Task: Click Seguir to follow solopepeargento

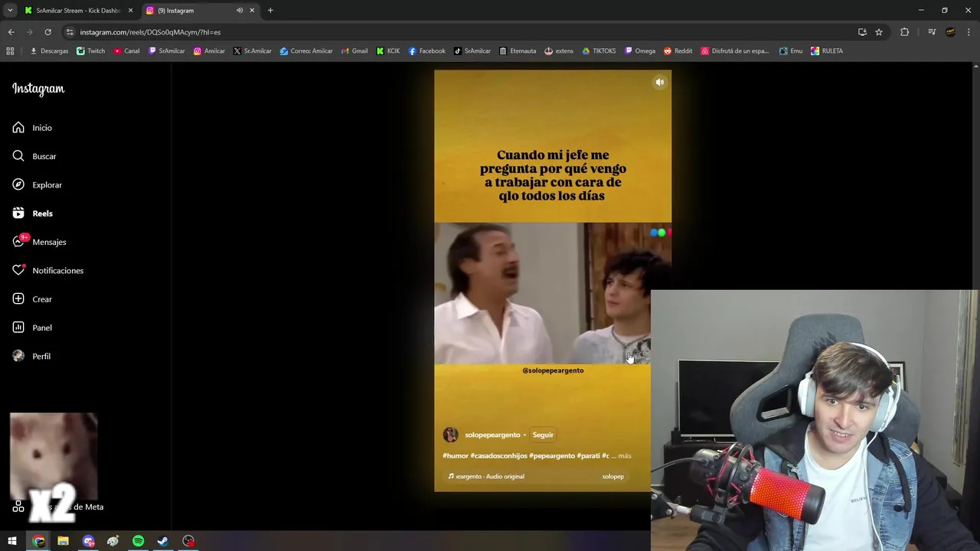Action: [543, 435]
